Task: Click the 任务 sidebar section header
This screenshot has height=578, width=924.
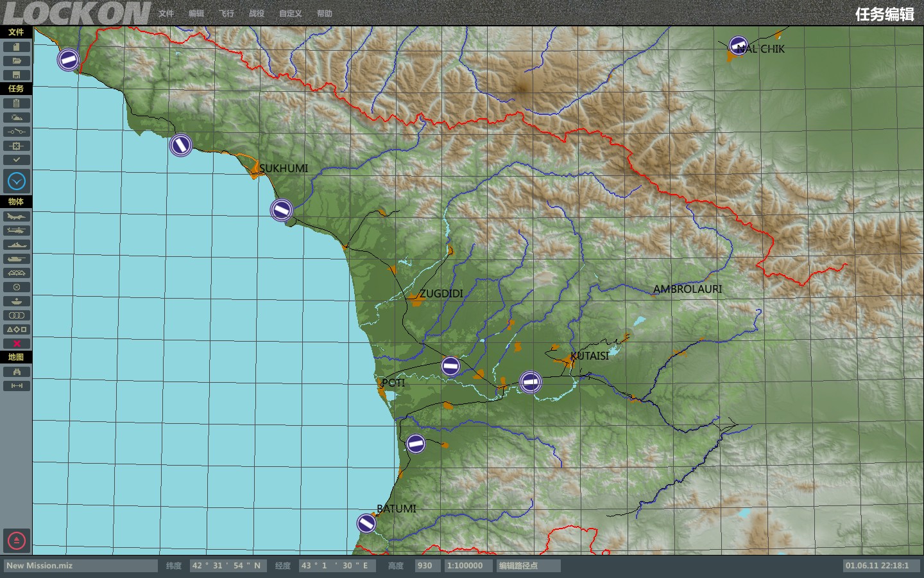Action: click(16, 89)
